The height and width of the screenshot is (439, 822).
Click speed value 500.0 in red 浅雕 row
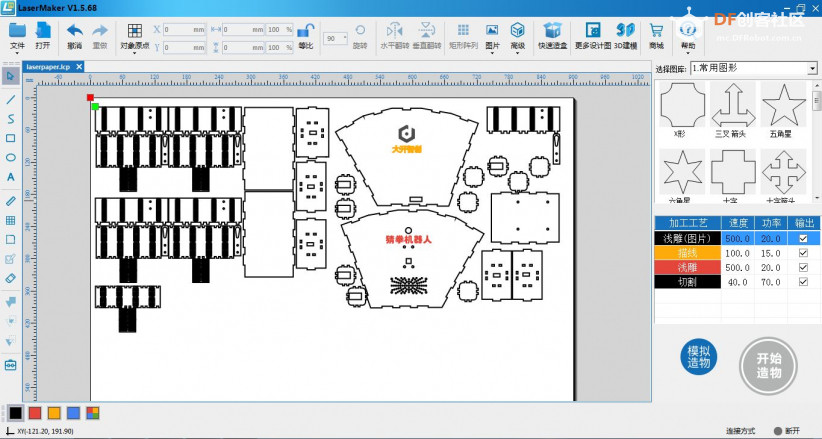click(738, 267)
